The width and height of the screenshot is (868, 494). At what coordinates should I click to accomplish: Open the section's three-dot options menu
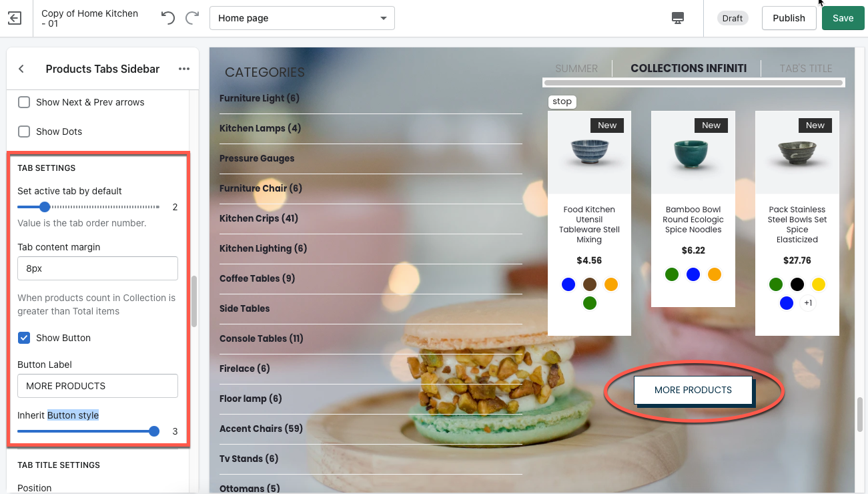184,69
